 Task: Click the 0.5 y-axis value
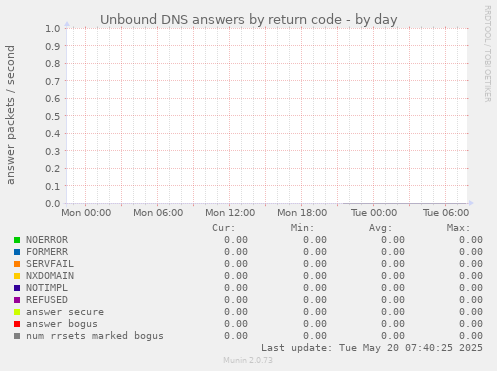53,116
